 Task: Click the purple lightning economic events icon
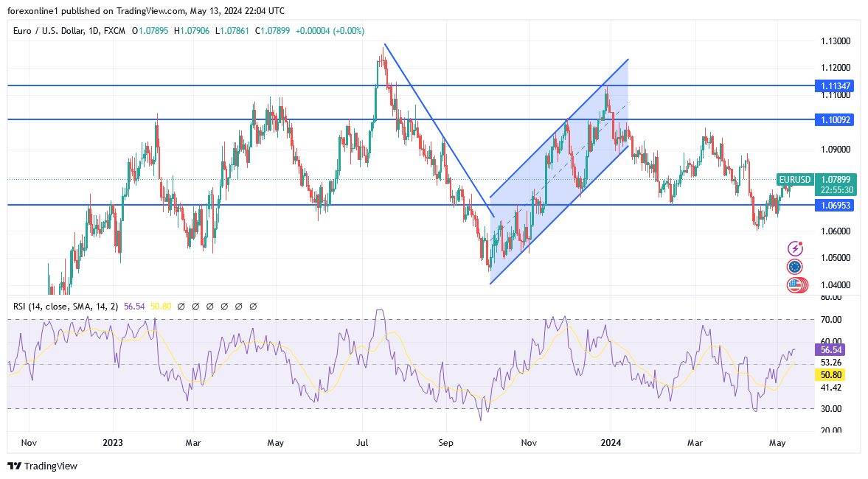pos(795,248)
